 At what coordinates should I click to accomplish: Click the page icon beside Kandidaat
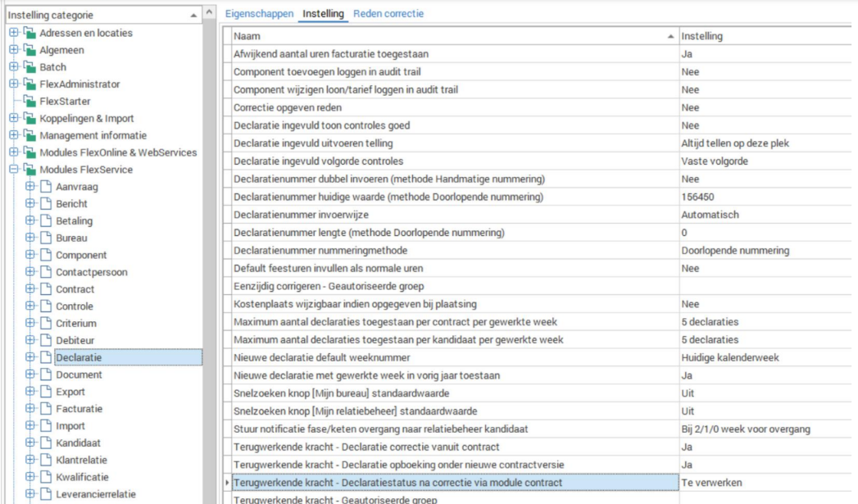point(46,443)
